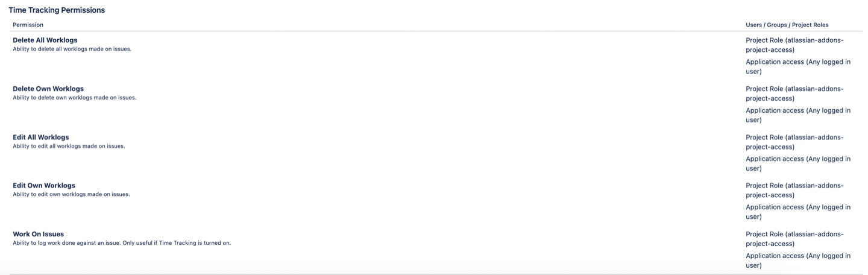Click Application access entry for Edit Own Worklogs

click(x=798, y=212)
